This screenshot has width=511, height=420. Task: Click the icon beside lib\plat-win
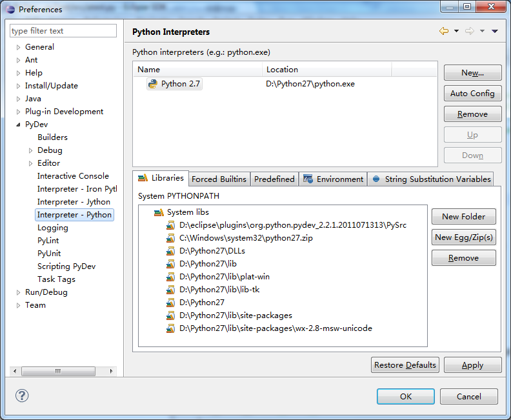tap(170, 277)
